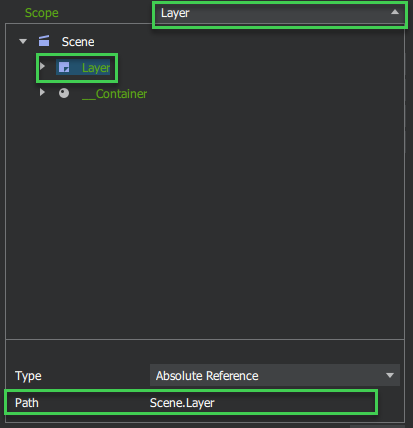
Task: Select the Scene clapperboard icon
Action: 44,41
